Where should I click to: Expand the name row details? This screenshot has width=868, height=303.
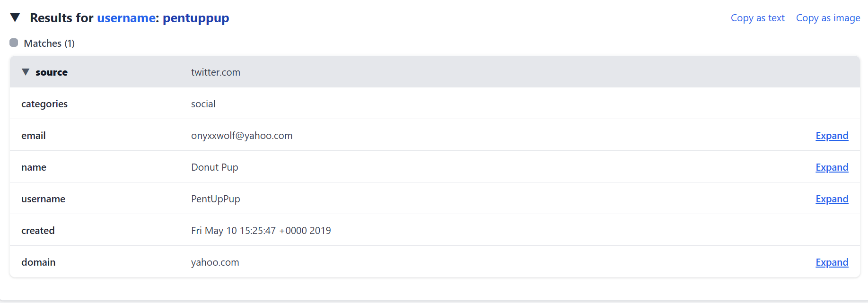(832, 167)
